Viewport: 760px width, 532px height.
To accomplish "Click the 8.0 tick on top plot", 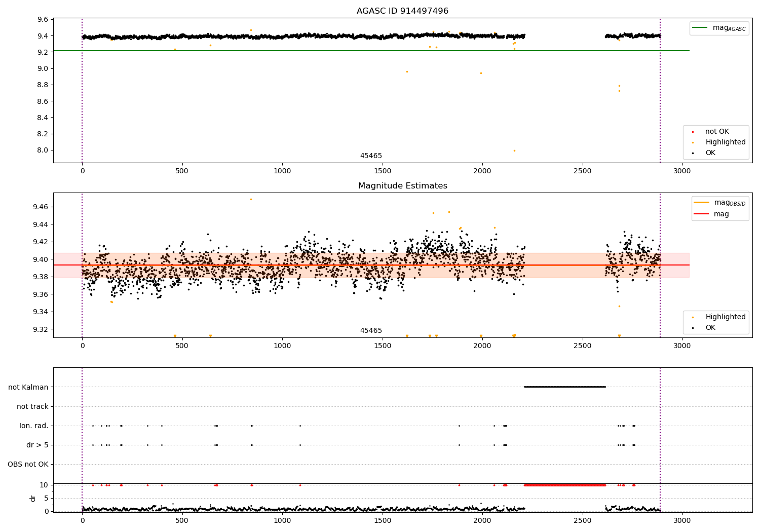I will (43, 150).
